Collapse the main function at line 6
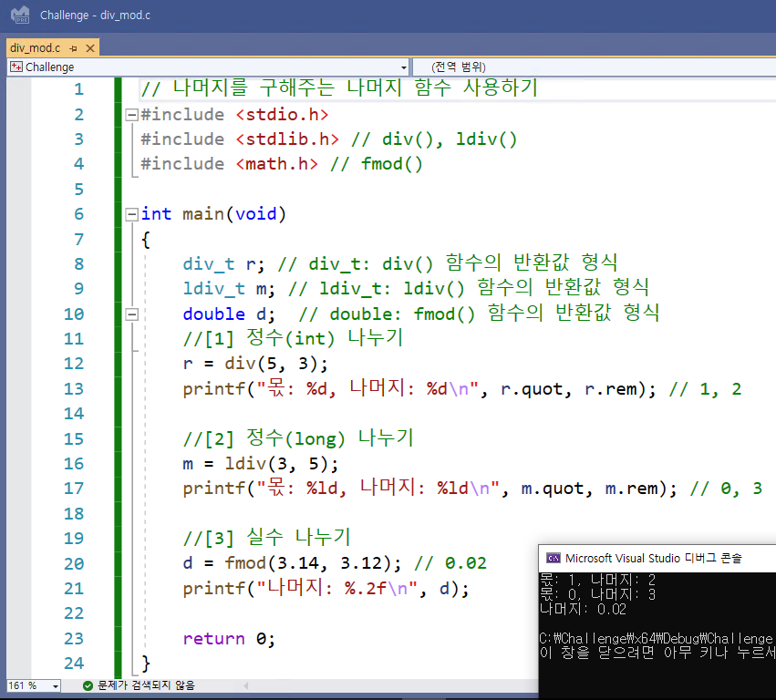 coord(132,214)
